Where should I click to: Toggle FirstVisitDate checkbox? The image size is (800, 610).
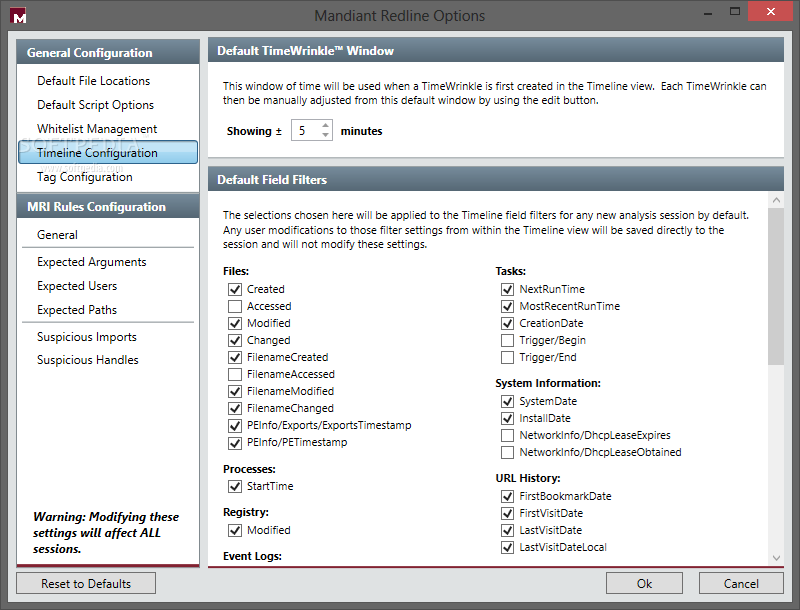tap(507, 513)
